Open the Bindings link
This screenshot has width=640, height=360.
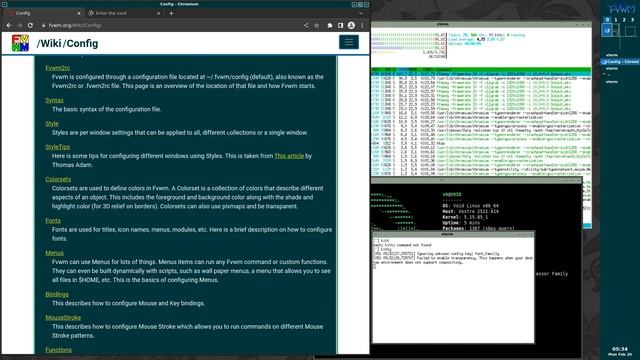57,294
